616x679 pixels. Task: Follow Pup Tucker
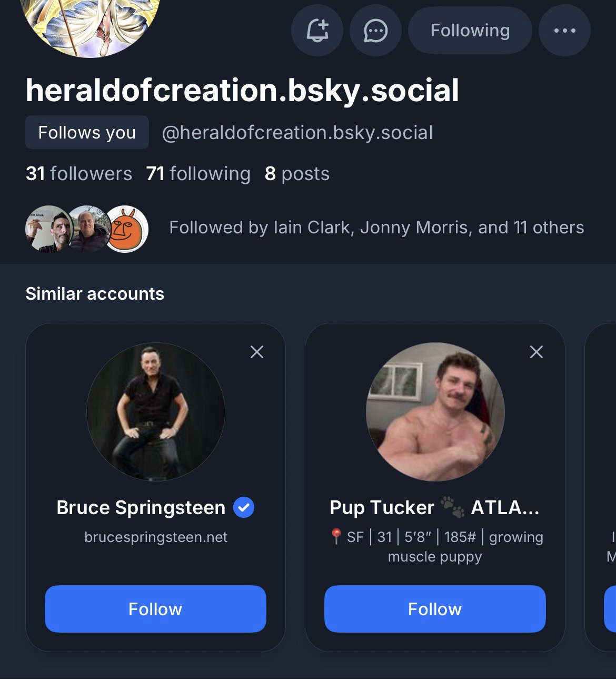pos(435,609)
